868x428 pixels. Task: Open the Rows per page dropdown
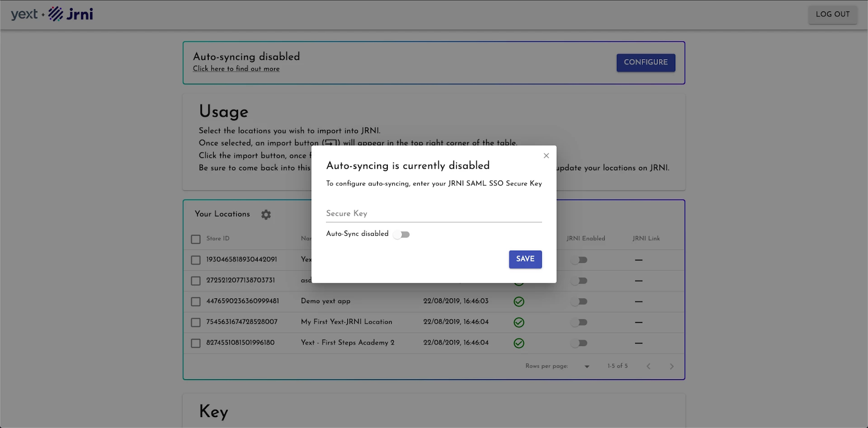(x=586, y=367)
